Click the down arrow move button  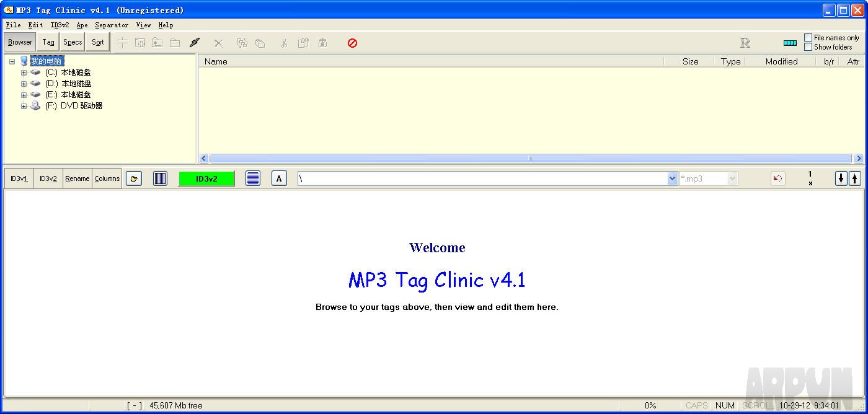pyautogui.click(x=841, y=178)
